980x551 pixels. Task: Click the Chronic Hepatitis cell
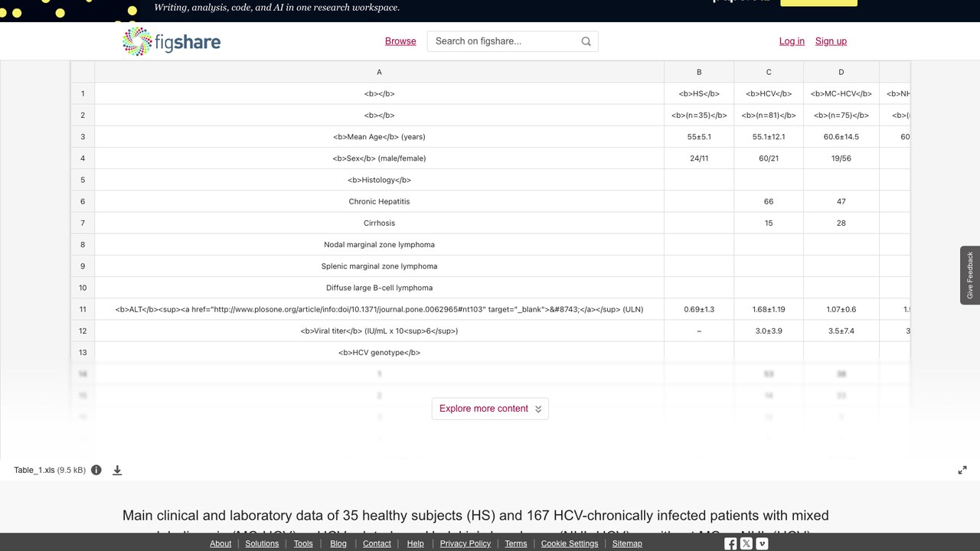coord(379,201)
